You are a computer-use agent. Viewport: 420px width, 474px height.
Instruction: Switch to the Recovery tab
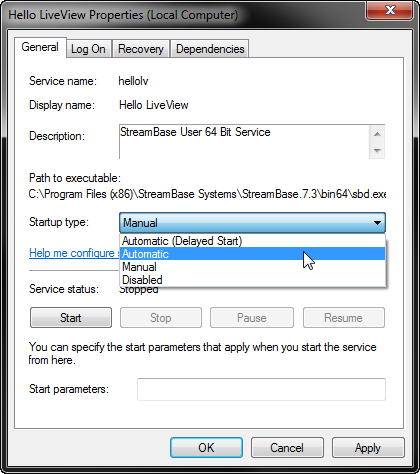click(141, 49)
